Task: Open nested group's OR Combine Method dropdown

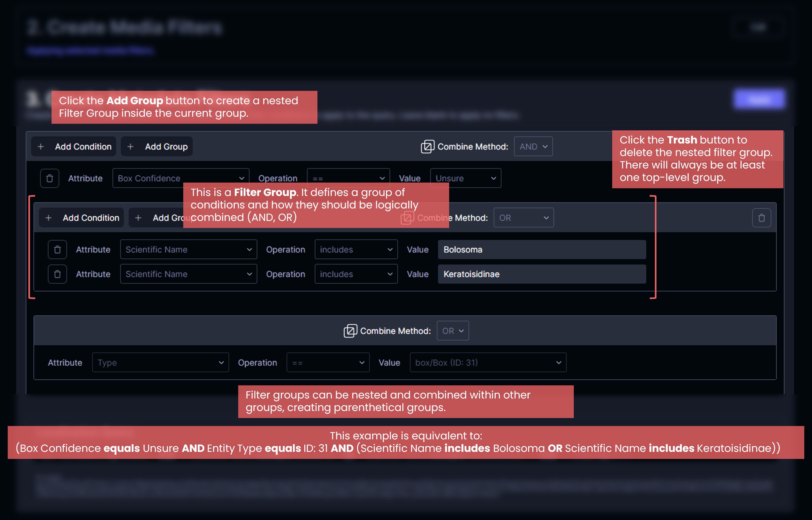Action: pos(524,218)
